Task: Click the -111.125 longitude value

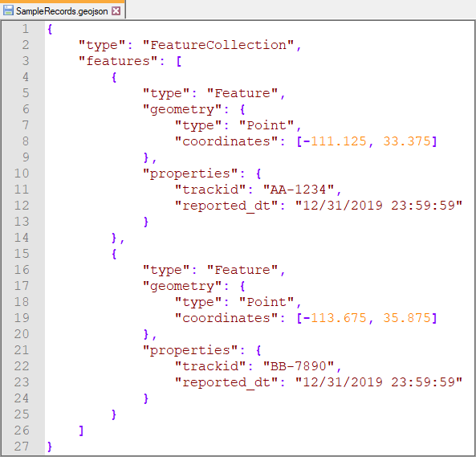Action: (x=335, y=141)
